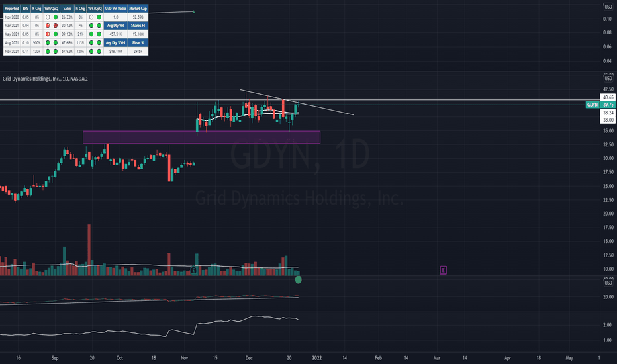
Task: Click the 42.50 price scale label
Action: click(608, 89)
